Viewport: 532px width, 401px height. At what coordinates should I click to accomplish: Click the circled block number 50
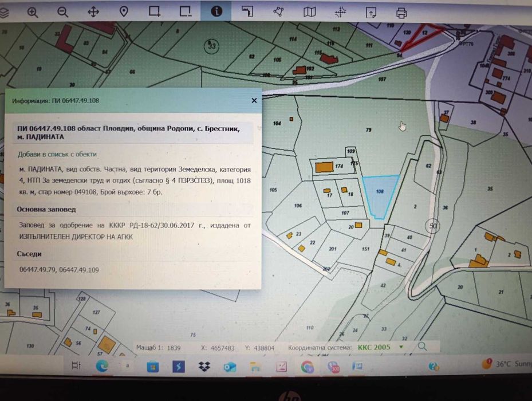point(432,226)
